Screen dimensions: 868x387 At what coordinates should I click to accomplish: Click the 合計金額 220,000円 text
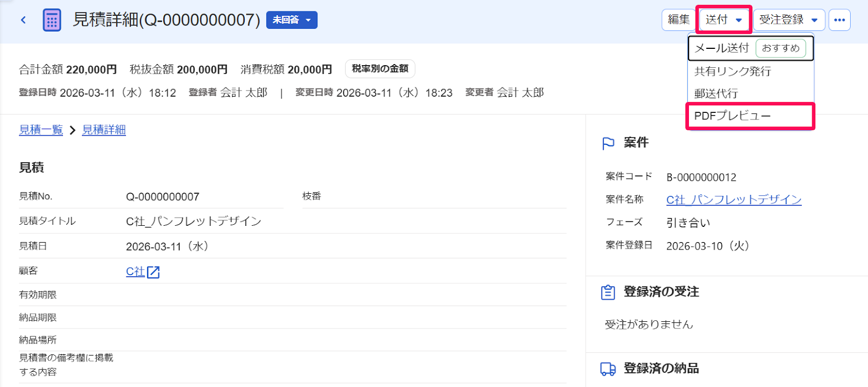[68, 69]
